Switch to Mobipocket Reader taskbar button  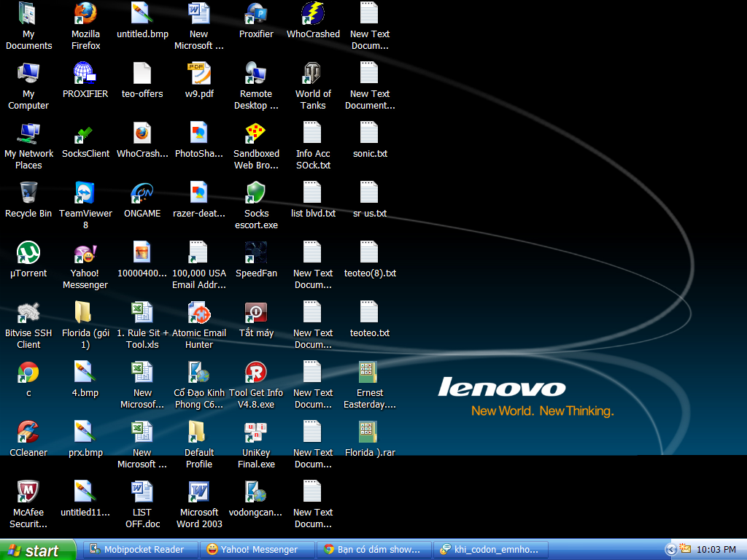(x=139, y=550)
